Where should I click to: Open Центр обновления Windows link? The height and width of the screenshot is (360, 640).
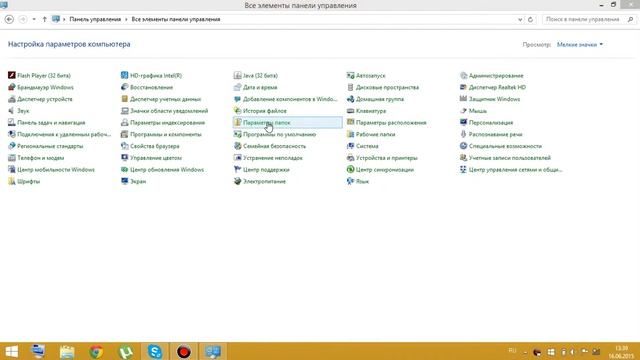click(x=167, y=170)
